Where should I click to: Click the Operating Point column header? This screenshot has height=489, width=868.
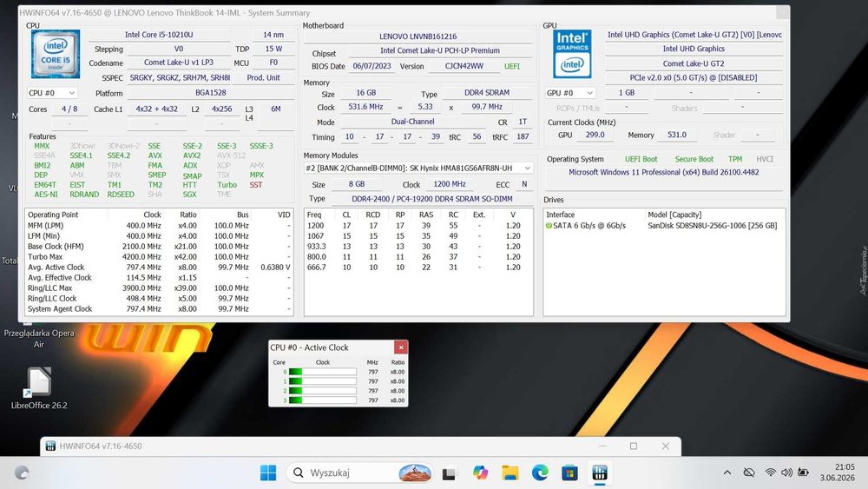tap(53, 215)
